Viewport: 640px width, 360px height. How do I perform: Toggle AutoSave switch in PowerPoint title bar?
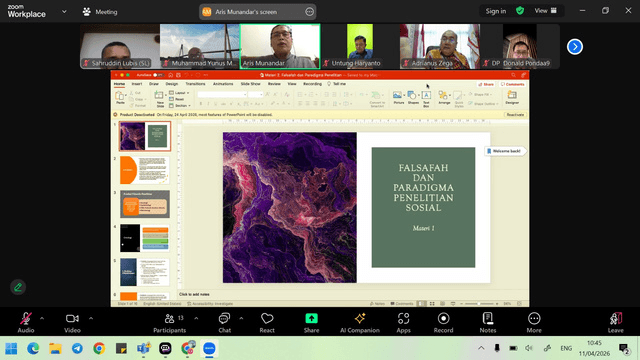tap(158, 75)
